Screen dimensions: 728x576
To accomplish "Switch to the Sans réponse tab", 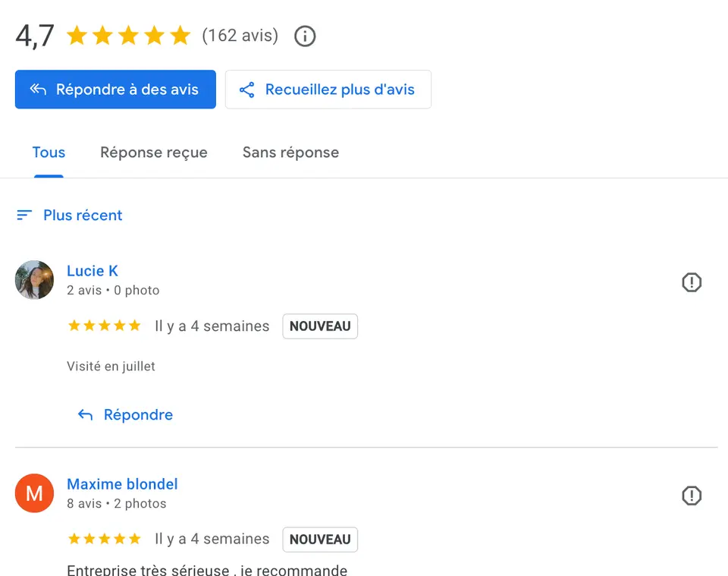I will click(290, 153).
